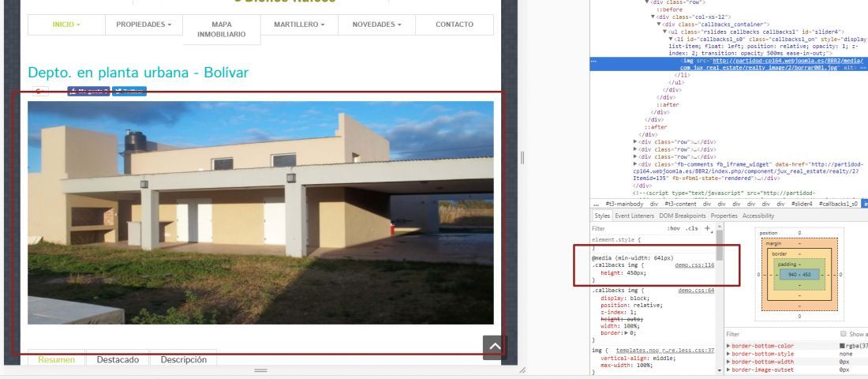Click the Twitter share button

(x=129, y=92)
